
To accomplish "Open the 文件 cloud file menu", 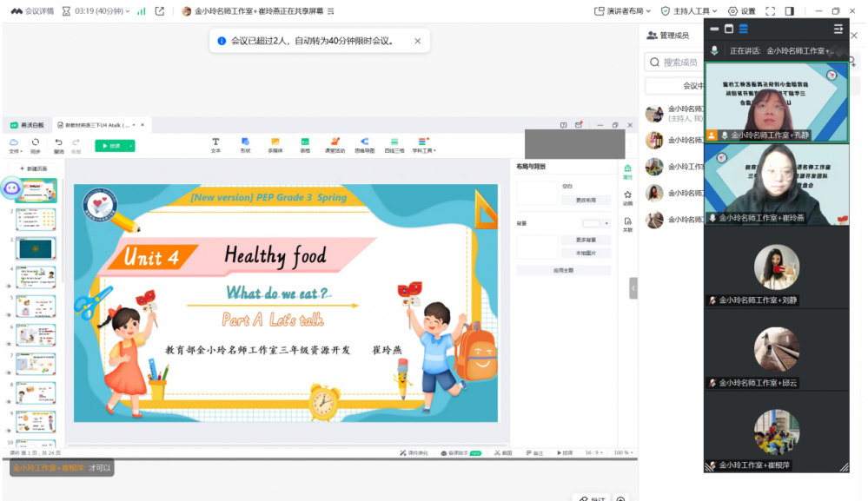I will [15, 145].
